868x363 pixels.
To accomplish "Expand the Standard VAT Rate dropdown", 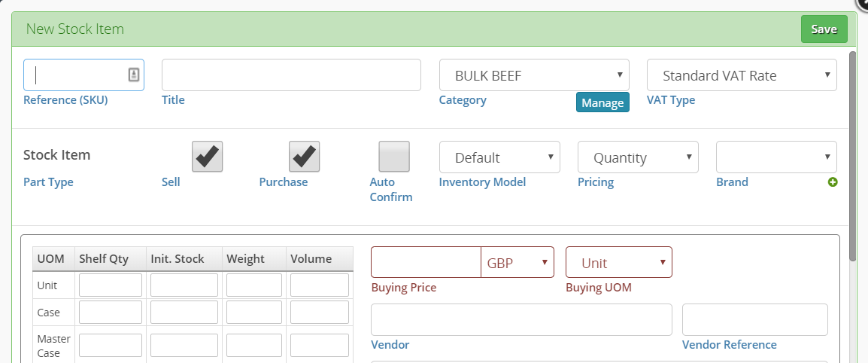I will [x=742, y=75].
